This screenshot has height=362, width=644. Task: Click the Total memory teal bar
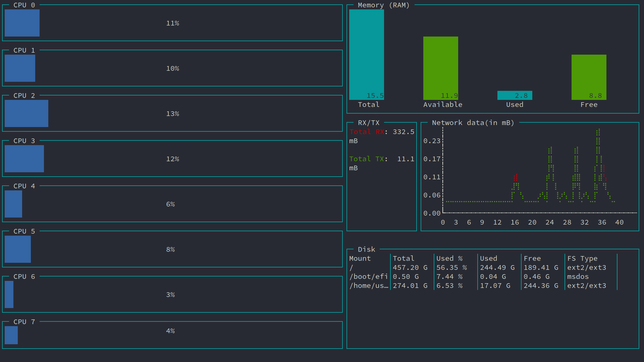coord(366,54)
